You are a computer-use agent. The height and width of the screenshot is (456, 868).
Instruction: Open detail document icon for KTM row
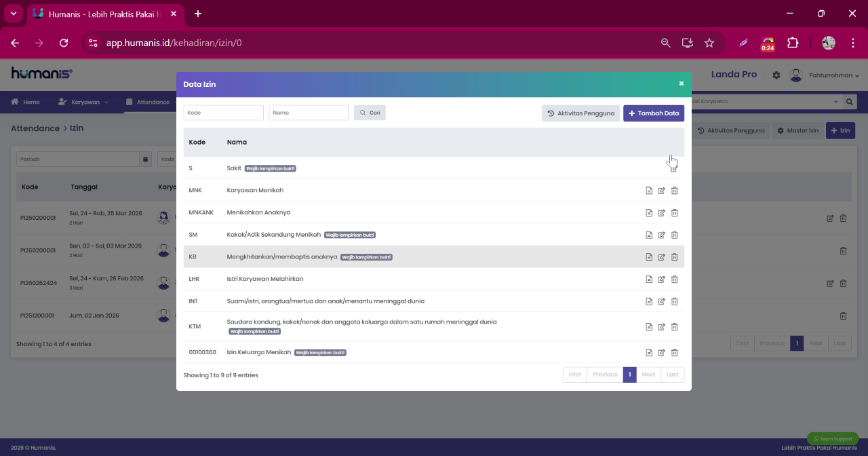pos(649,326)
